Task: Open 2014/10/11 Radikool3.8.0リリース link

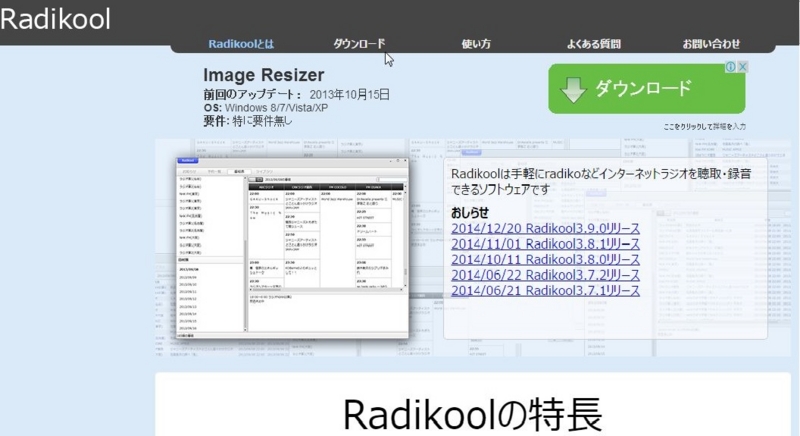Action: (545, 259)
